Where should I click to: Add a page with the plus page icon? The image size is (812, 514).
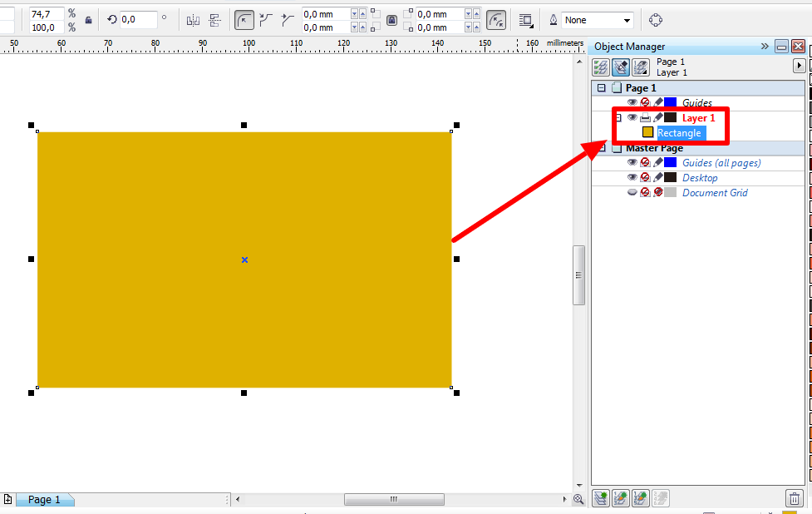tap(7, 500)
